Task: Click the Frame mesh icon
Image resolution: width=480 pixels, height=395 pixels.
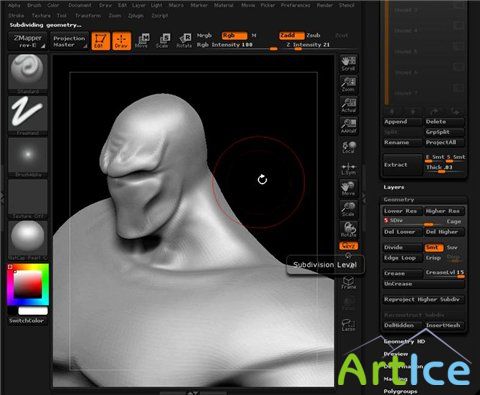Action: (348, 282)
